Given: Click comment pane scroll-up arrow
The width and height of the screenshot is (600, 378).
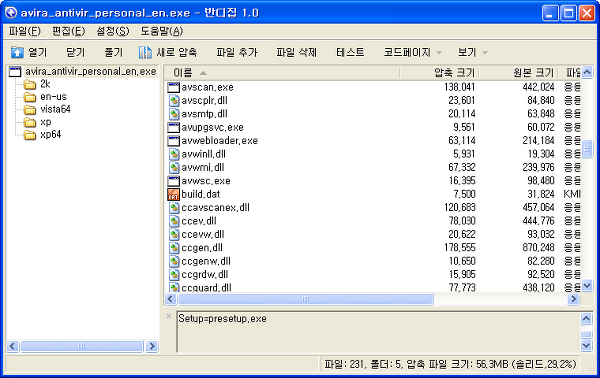Looking at the screenshot, I should coord(586,318).
